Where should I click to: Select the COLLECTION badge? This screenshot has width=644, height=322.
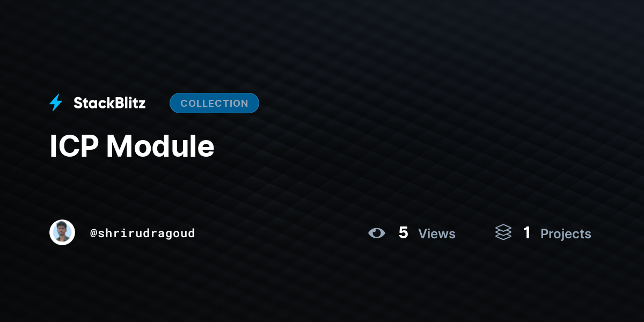pyautogui.click(x=214, y=103)
